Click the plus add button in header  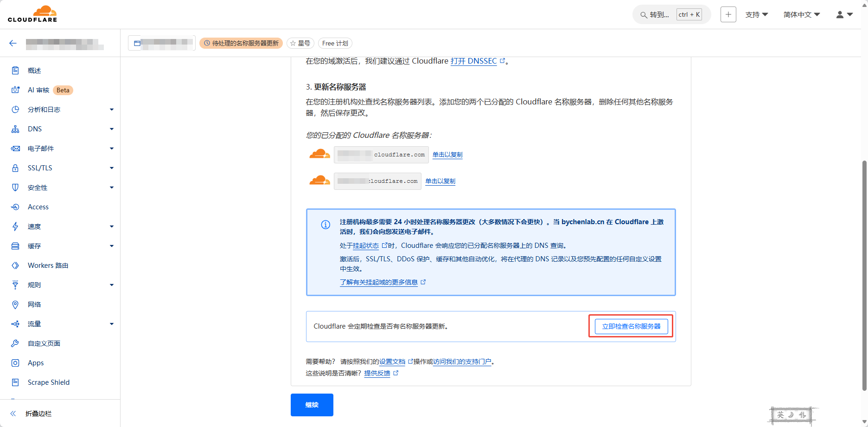click(x=728, y=14)
